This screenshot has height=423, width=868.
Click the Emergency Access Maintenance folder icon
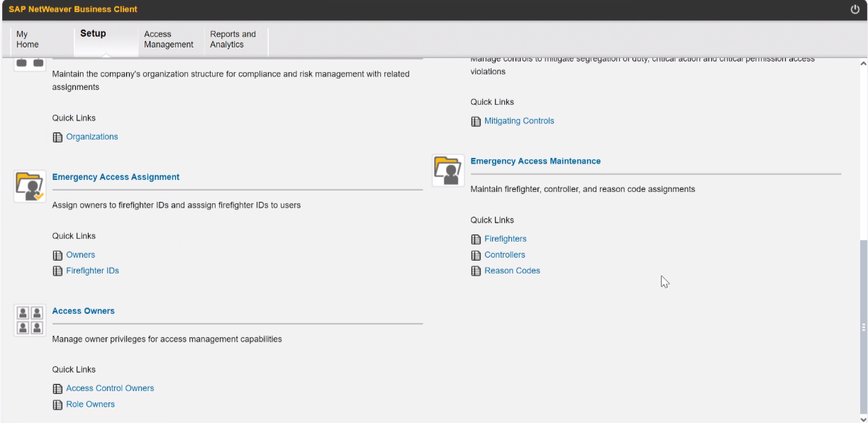point(448,170)
